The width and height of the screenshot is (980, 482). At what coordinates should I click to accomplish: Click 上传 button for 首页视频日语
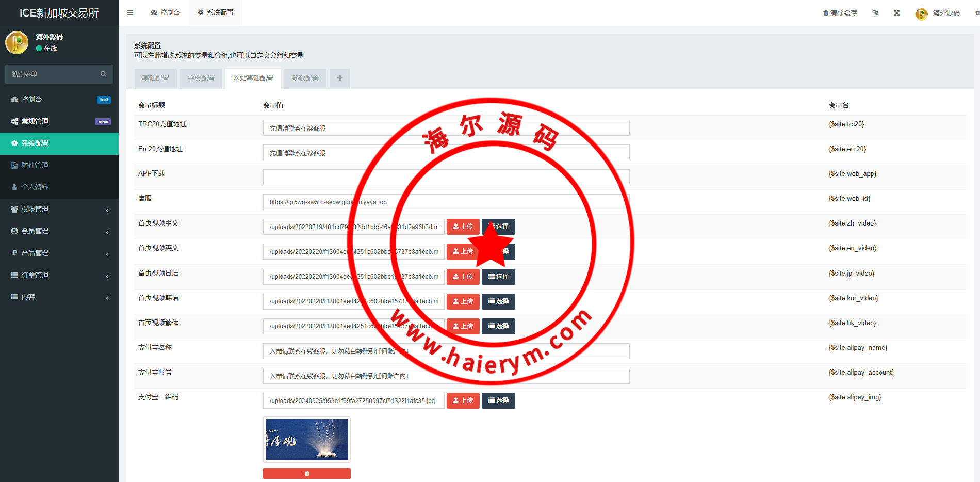click(x=463, y=277)
